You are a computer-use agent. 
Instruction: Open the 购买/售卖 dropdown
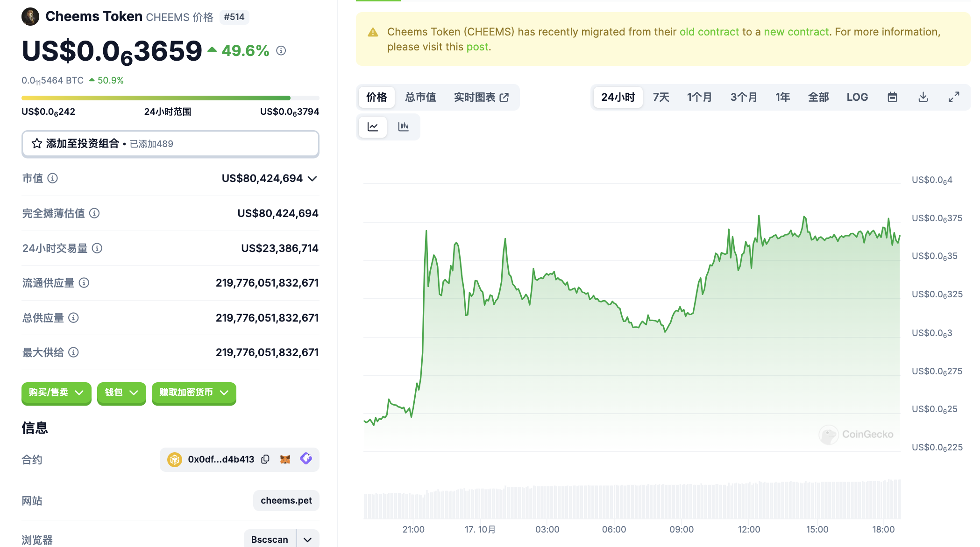(56, 393)
